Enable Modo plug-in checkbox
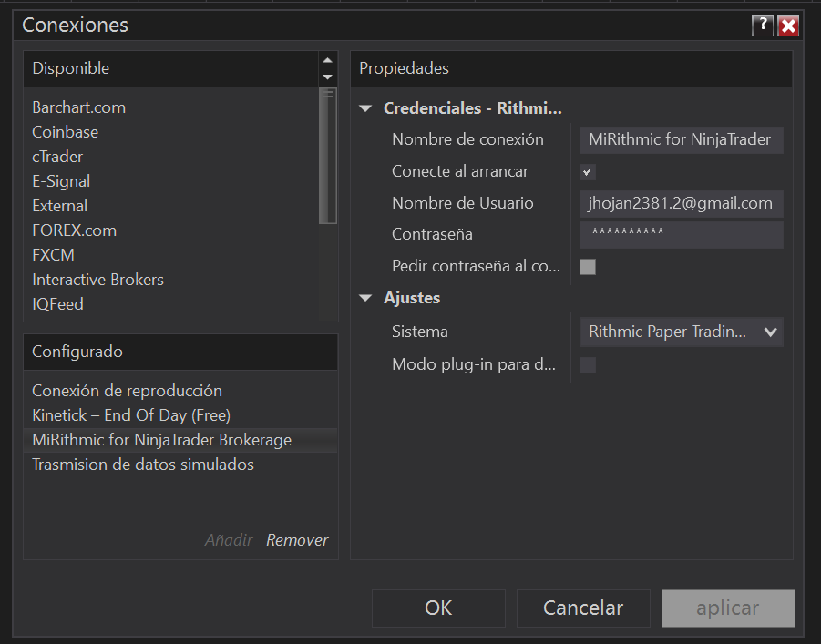The image size is (821, 644). click(588, 365)
